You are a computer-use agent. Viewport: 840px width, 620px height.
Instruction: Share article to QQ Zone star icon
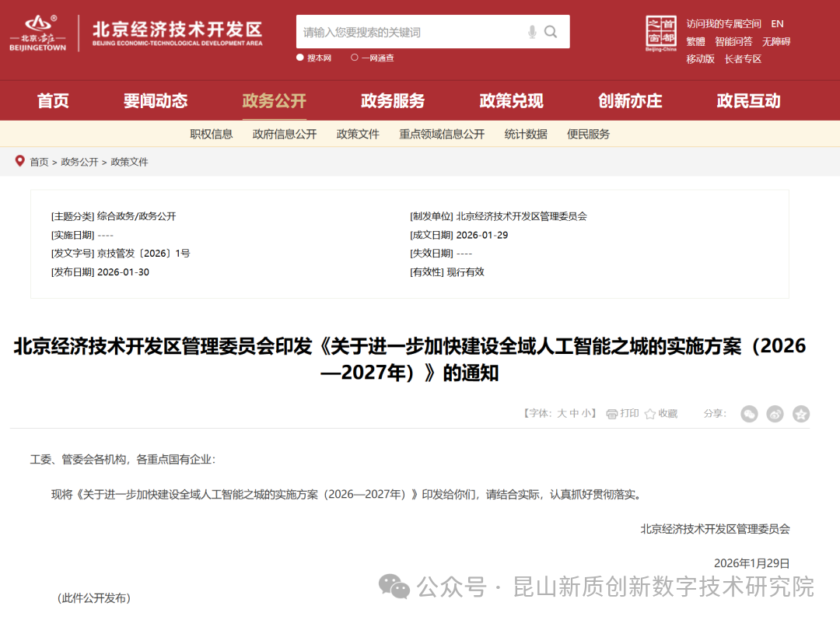[801, 414]
